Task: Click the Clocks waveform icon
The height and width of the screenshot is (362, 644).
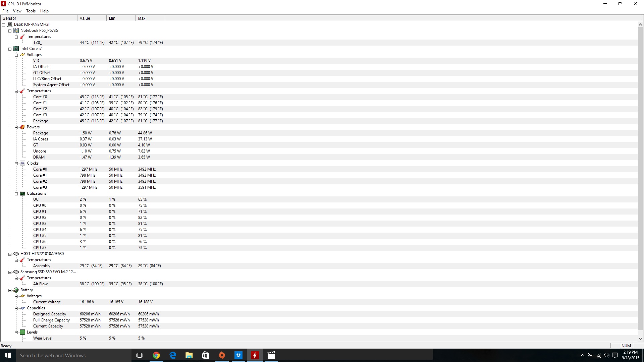Action: 22,163
